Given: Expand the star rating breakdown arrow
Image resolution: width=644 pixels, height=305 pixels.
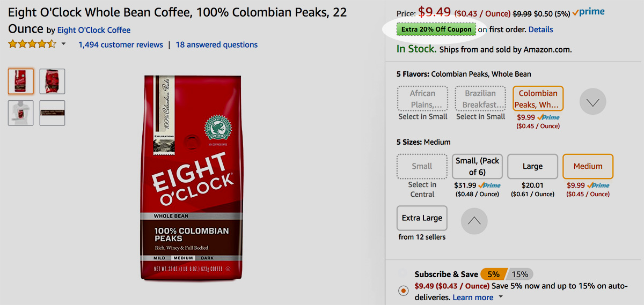Looking at the screenshot, I should point(64,44).
